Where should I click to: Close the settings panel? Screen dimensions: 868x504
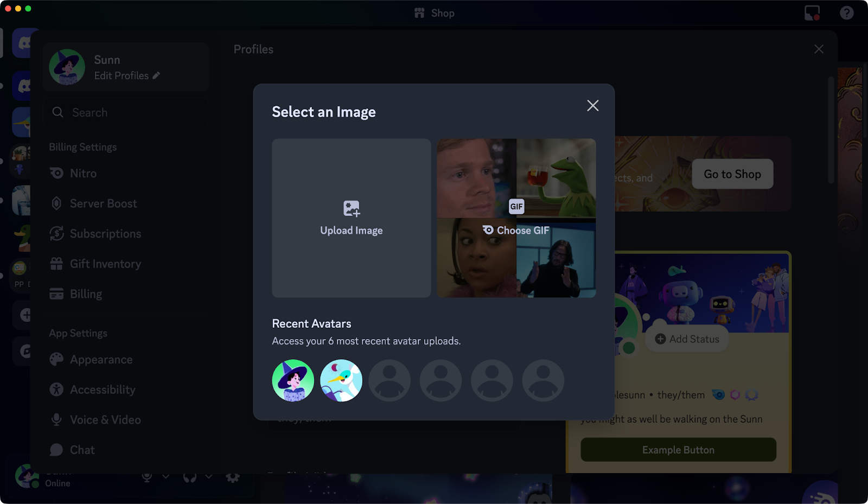(x=819, y=49)
